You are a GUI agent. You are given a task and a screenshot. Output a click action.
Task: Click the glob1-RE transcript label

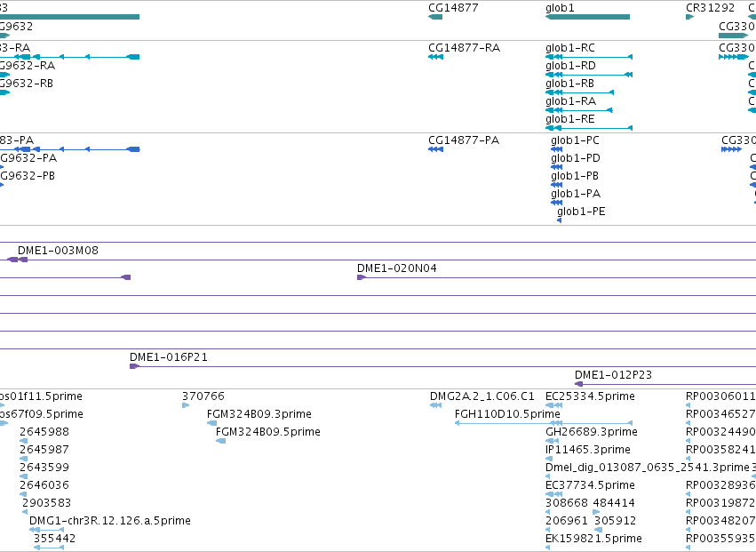570,119
